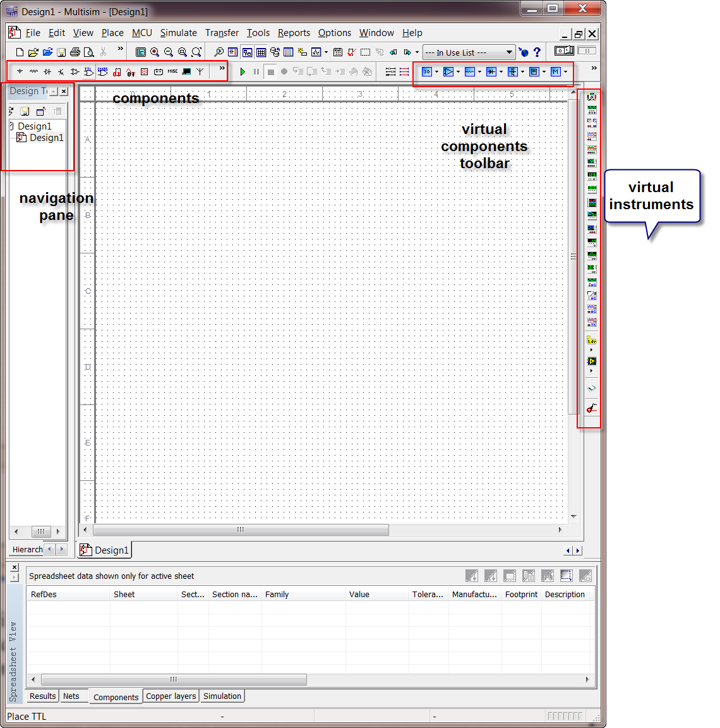The width and height of the screenshot is (720, 728).
Task: Toggle the area-select icon in spreadsheet toolbar
Action: click(x=566, y=576)
